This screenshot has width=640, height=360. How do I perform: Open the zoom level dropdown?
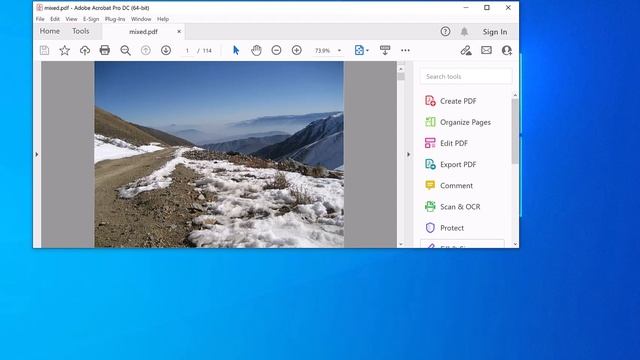[x=339, y=51]
